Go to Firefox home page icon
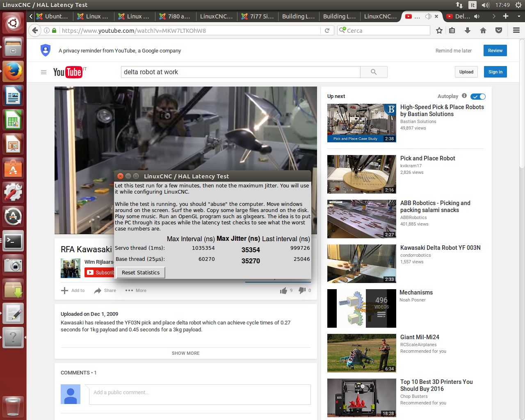The height and width of the screenshot is (420, 525). tap(483, 30)
